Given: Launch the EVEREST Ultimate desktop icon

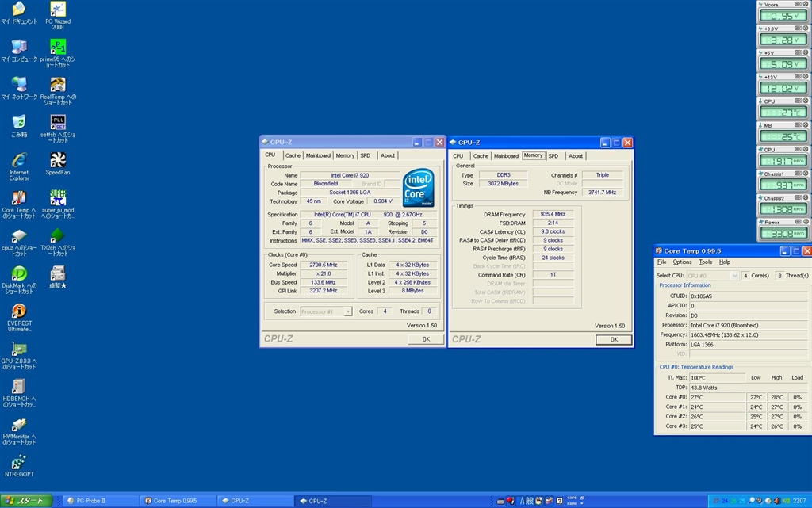Looking at the screenshot, I should coord(19,311).
